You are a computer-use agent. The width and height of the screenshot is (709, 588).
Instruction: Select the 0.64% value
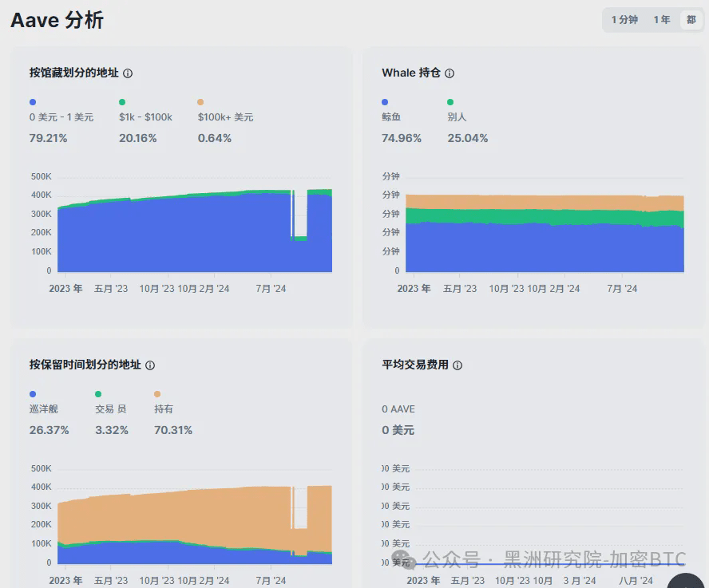[x=214, y=138]
